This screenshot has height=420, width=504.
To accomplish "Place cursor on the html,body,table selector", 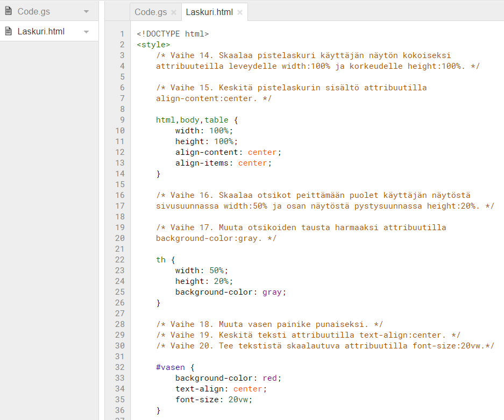I will [x=192, y=120].
